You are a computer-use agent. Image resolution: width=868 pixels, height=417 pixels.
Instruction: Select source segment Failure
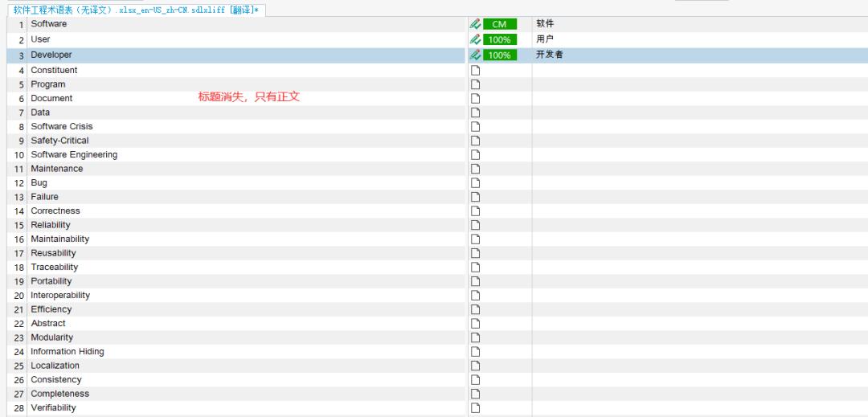44,197
